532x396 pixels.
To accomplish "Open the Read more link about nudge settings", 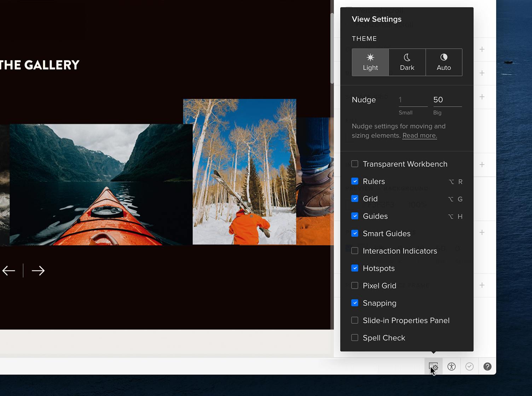I will (x=420, y=135).
